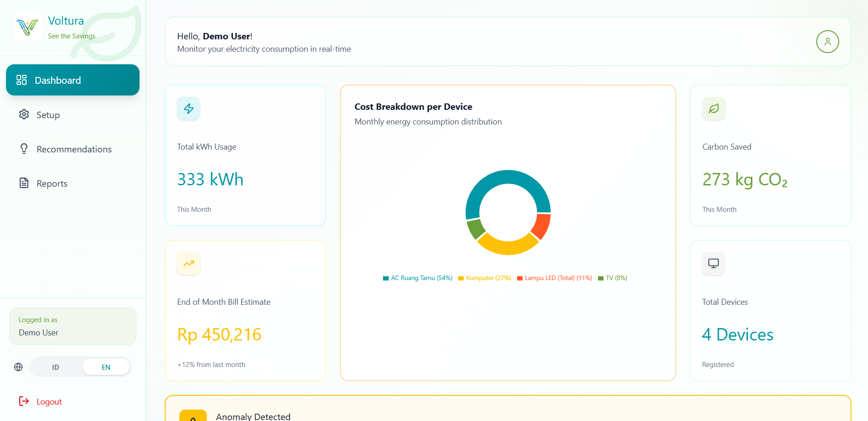Click the Voltura logo icon
The width and height of the screenshot is (868, 421).
click(27, 27)
